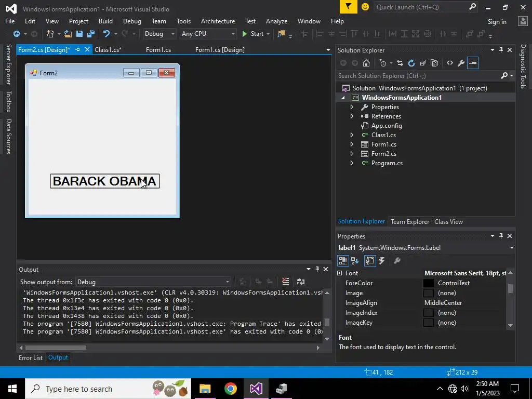Click the Solution Explorer Home icon

click(366, 63)
